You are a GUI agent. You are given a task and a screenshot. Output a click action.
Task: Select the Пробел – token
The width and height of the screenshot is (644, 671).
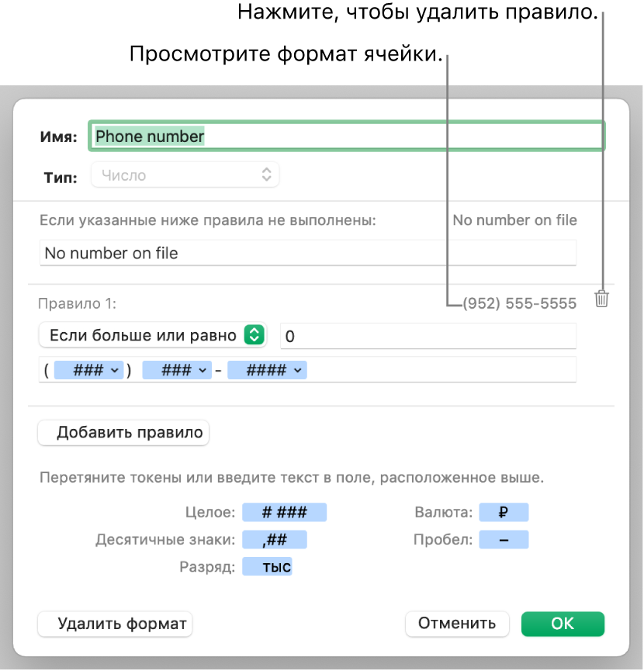click(504, 540)
